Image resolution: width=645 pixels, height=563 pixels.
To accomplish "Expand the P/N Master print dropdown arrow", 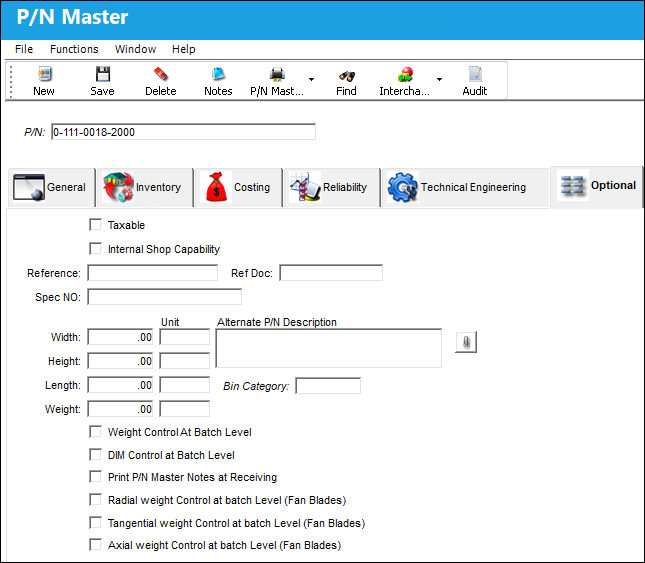I will [311, 79].
